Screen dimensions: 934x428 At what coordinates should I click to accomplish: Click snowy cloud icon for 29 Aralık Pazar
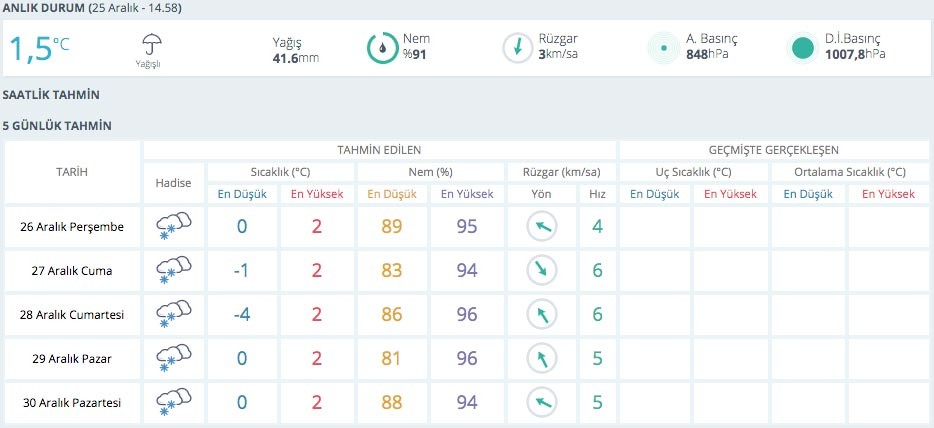(174, 358)
